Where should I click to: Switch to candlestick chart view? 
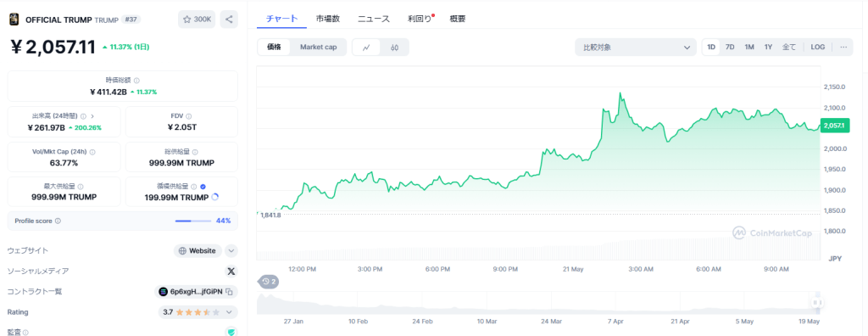click(394, 48)
